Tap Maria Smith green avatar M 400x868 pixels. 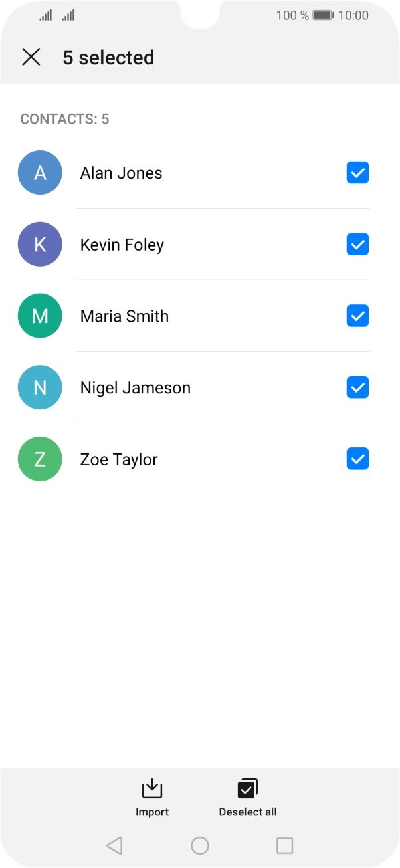tap(40, 316)
